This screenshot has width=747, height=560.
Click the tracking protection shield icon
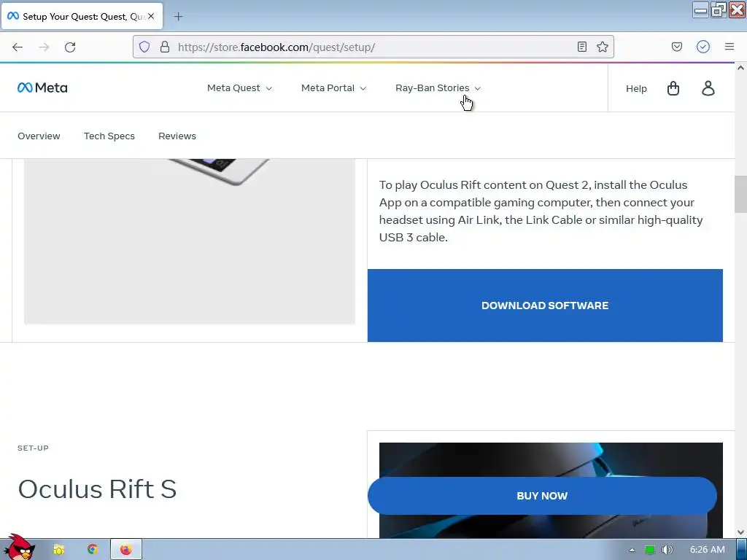[144, 47]
